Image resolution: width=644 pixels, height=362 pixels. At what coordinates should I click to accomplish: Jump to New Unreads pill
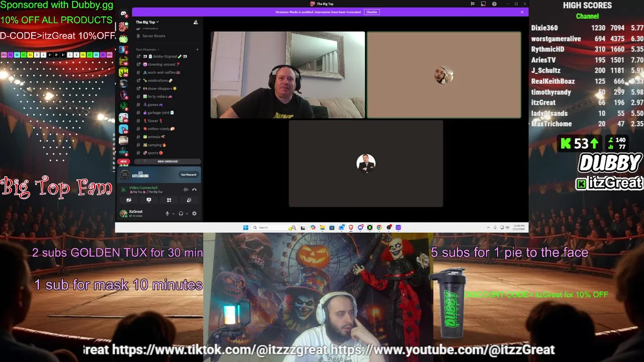pyautogui.click(x=168, y=161)
